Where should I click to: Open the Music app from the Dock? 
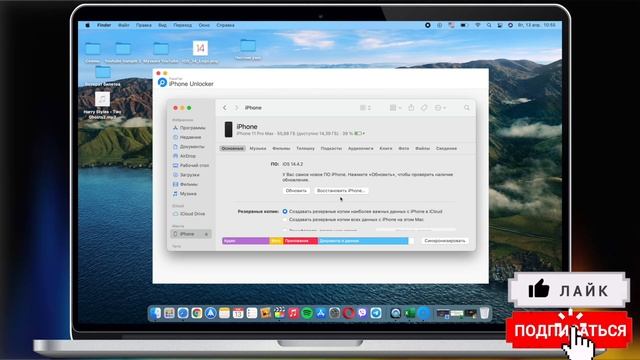tap(293, 313)
